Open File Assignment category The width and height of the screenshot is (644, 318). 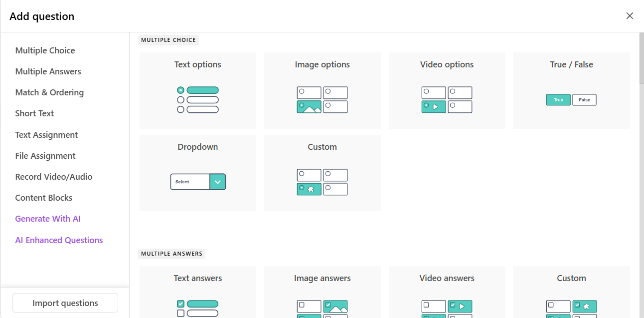tap(45, 156)
